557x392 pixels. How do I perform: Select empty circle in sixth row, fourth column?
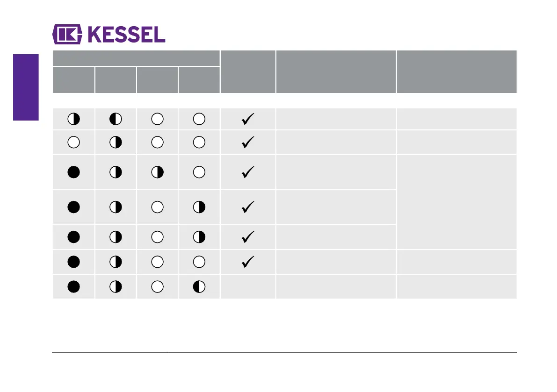[x=199, y=262]
